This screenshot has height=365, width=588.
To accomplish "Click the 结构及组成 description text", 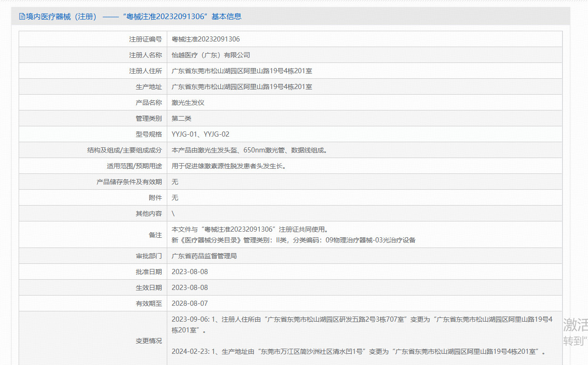I will click(249, 150).
